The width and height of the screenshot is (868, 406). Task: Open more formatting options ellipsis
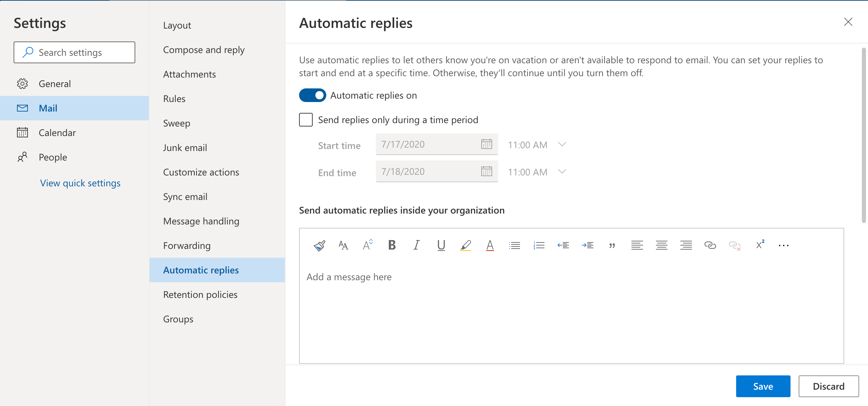[x=783, y=245]
